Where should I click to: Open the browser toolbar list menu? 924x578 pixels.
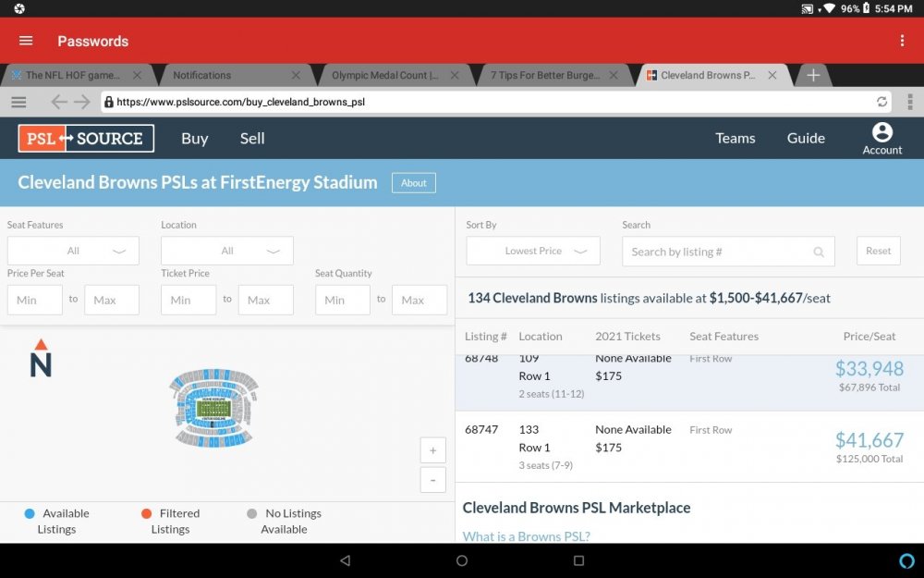[x=18, y=102]
